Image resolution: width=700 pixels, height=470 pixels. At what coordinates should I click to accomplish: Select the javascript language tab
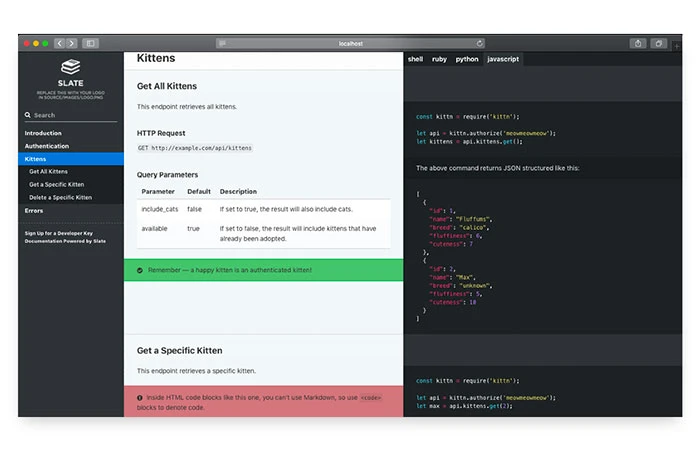pos(502,59)
